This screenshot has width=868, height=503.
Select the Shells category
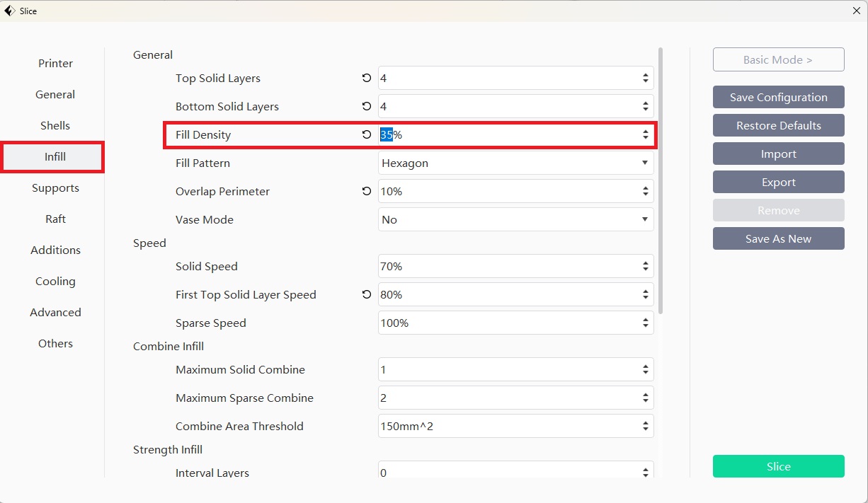[x=55, y=126]
